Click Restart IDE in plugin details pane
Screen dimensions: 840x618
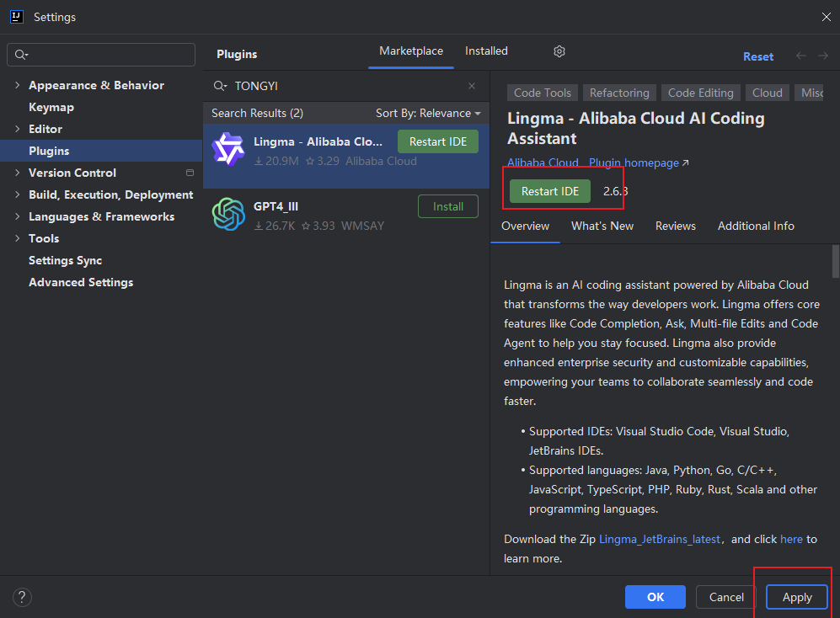tap(549, 191)
